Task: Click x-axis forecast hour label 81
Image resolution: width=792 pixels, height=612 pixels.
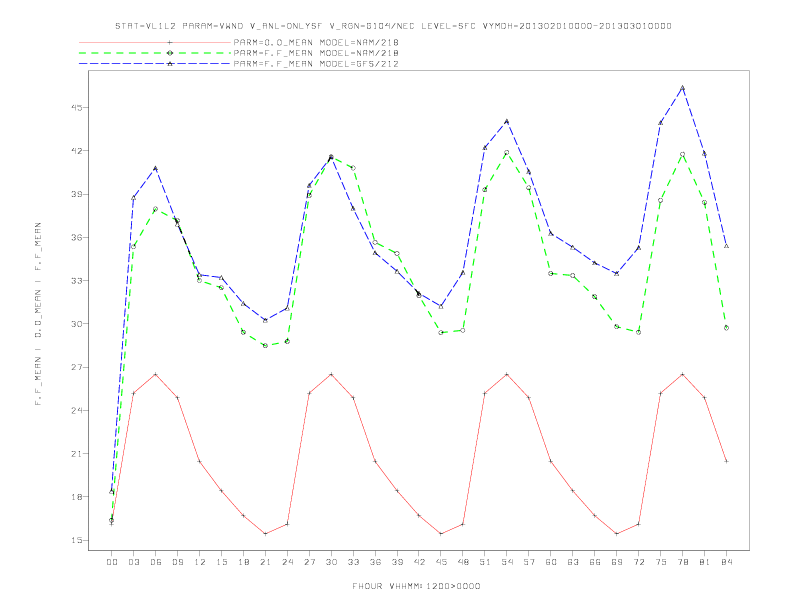Action: [705, 562]
